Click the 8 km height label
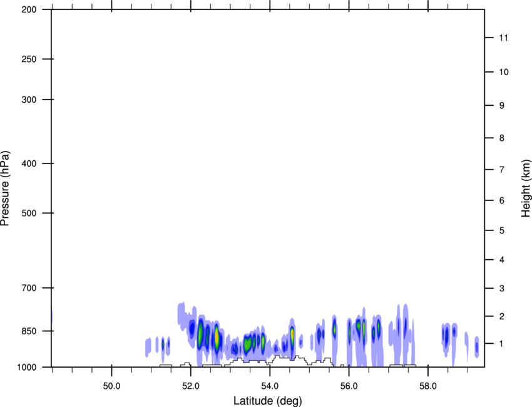 502,138
